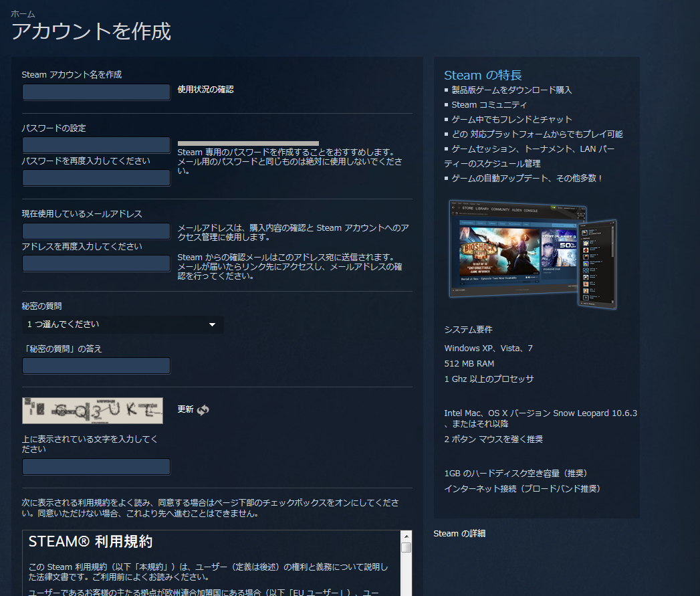Focus the パスワードの設定 password field

pyautogui.click(x=96, y=145)
